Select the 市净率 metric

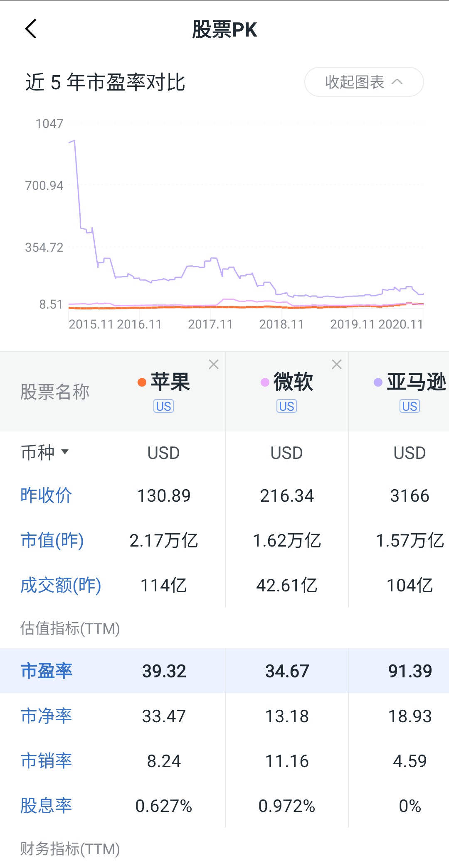tap(47, 716)
